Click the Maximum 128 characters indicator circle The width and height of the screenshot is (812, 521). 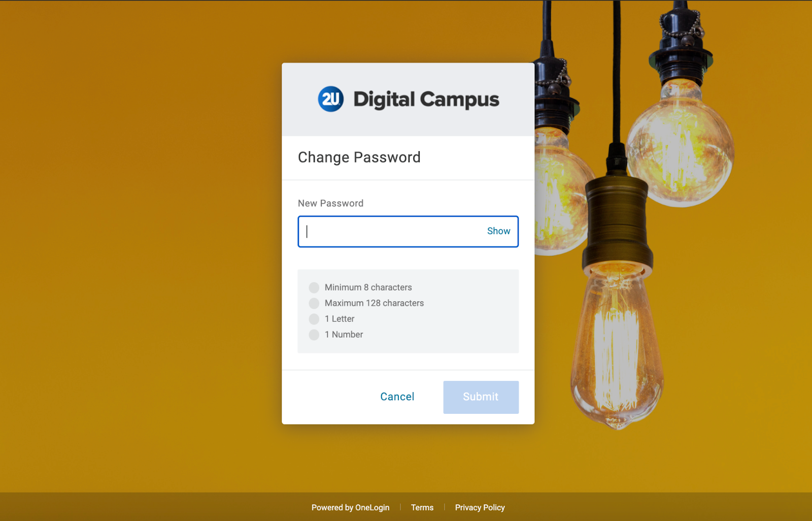pyautogui.click(x=314, y=303)
